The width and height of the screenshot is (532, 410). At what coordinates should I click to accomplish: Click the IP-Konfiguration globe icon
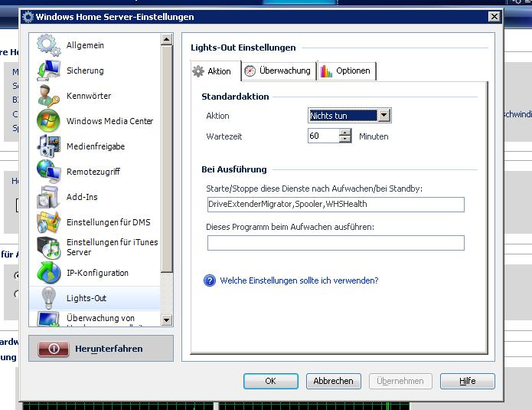click(x=48, y=273)
